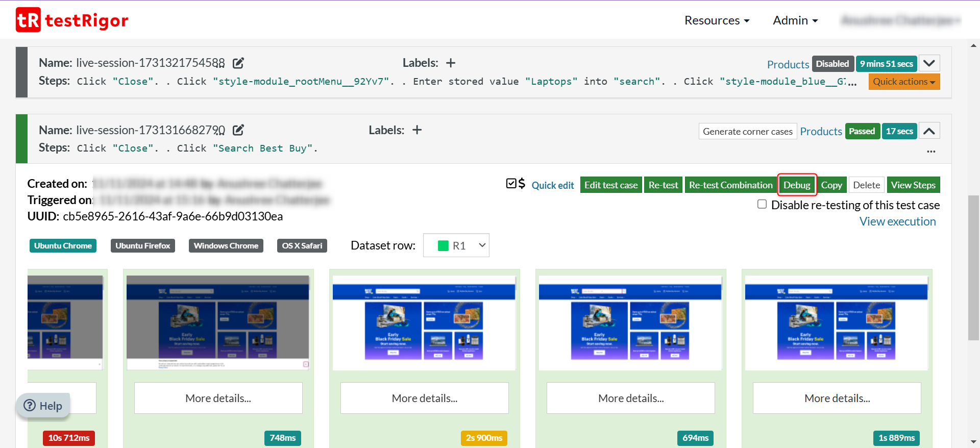
Task: Open the Resources menu
Action: click(x=717, y=20)
